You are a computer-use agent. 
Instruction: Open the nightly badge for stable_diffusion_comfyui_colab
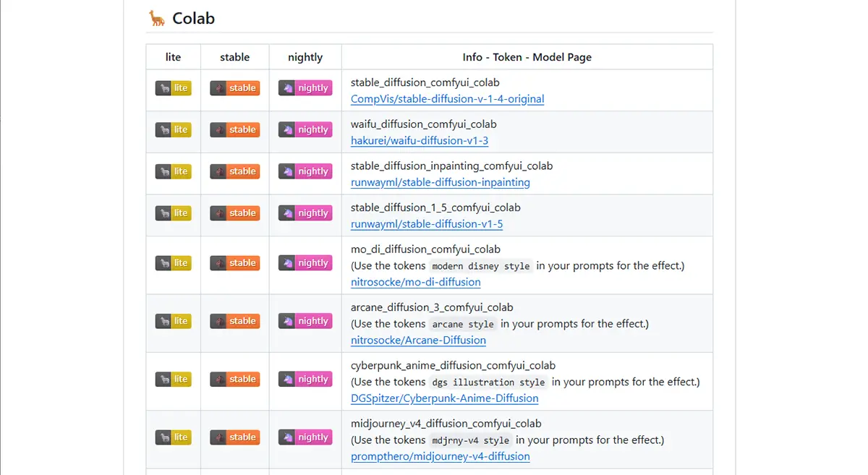305,88
